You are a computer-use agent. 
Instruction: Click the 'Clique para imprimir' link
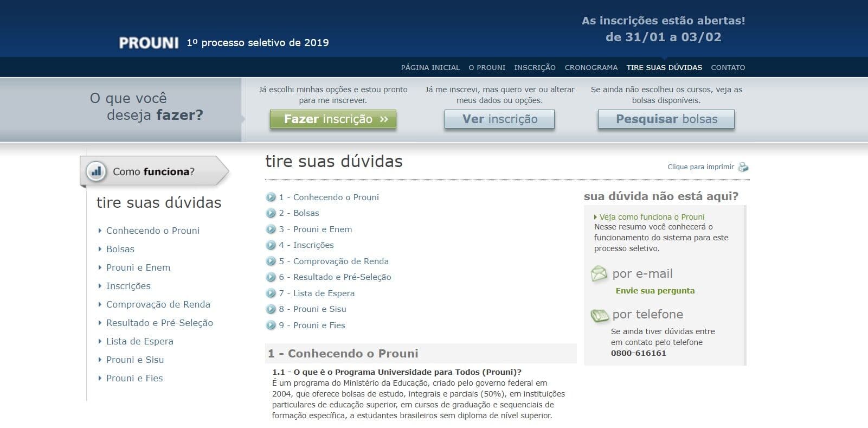coord(700,167)
